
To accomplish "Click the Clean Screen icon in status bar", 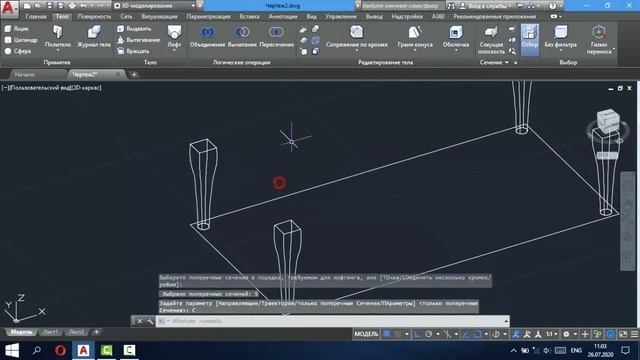I will 623,334.
